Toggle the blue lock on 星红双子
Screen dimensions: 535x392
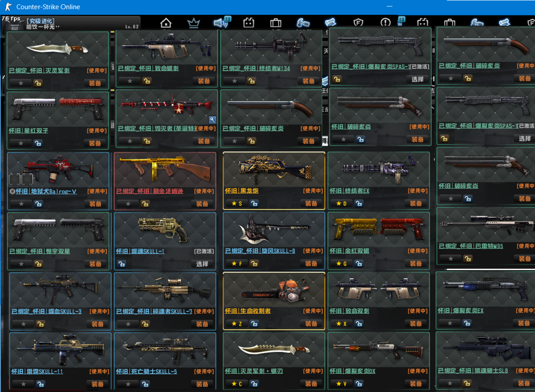tap(38, 143)
